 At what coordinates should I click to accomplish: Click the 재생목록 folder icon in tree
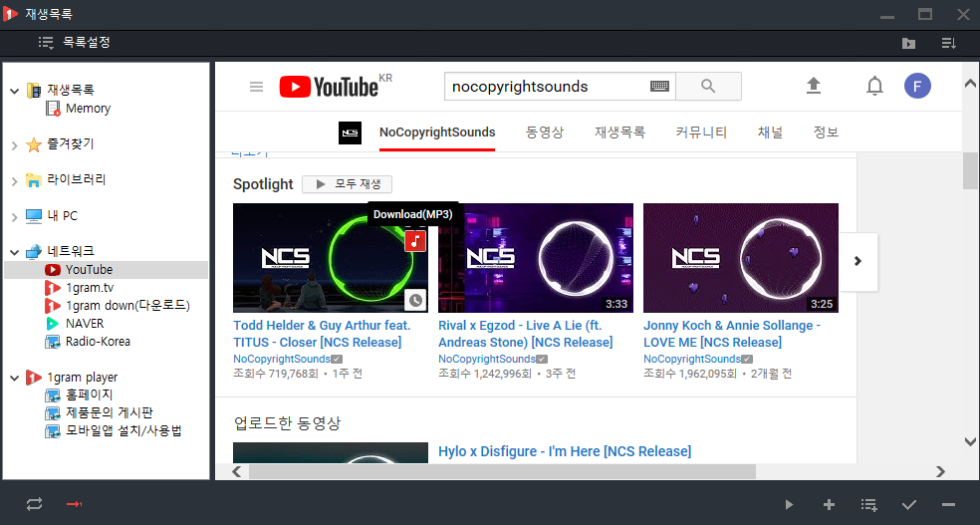coord(34,91)
